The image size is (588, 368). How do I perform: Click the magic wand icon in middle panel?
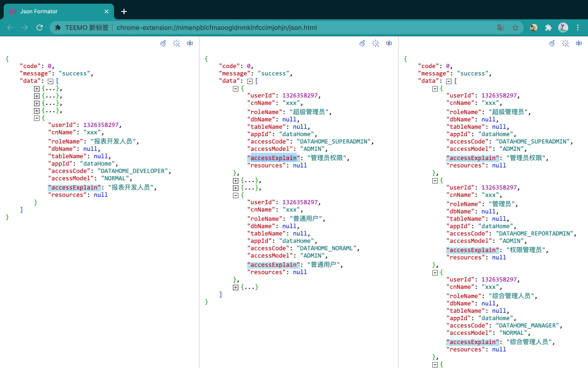(375, 43)
